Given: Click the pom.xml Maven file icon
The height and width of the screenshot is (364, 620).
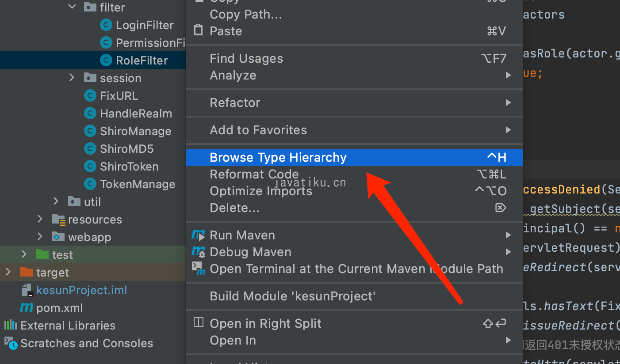Looking at the screenshot, I should tap(27, 308).
